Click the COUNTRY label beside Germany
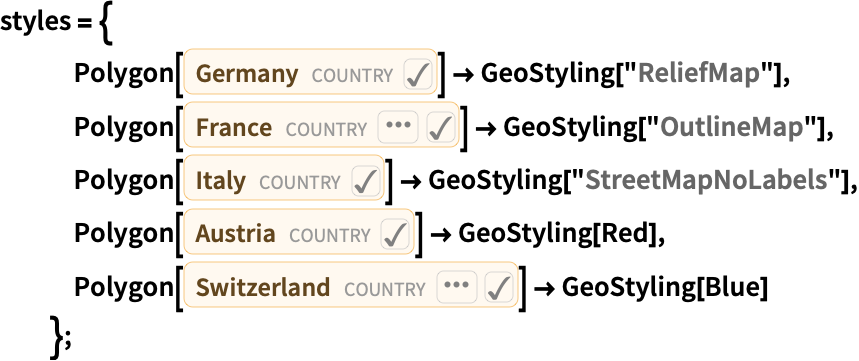Image resolution: width=859 pixels, height=361 pixels. tap(352, 76)
